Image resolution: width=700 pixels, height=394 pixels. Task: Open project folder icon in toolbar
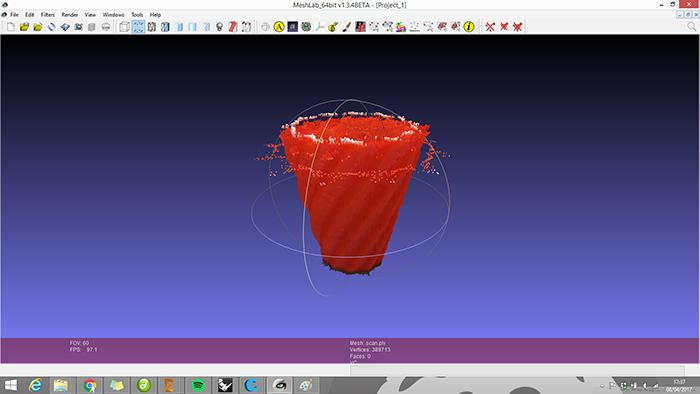coord(24,27)
